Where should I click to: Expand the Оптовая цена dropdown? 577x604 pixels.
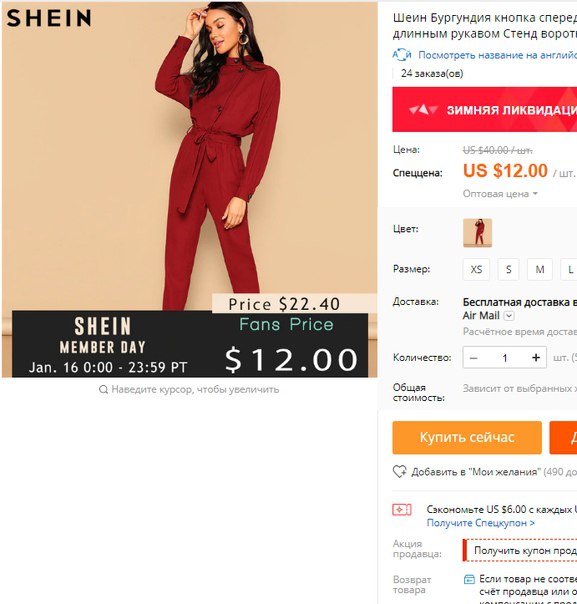click(500, 194)
